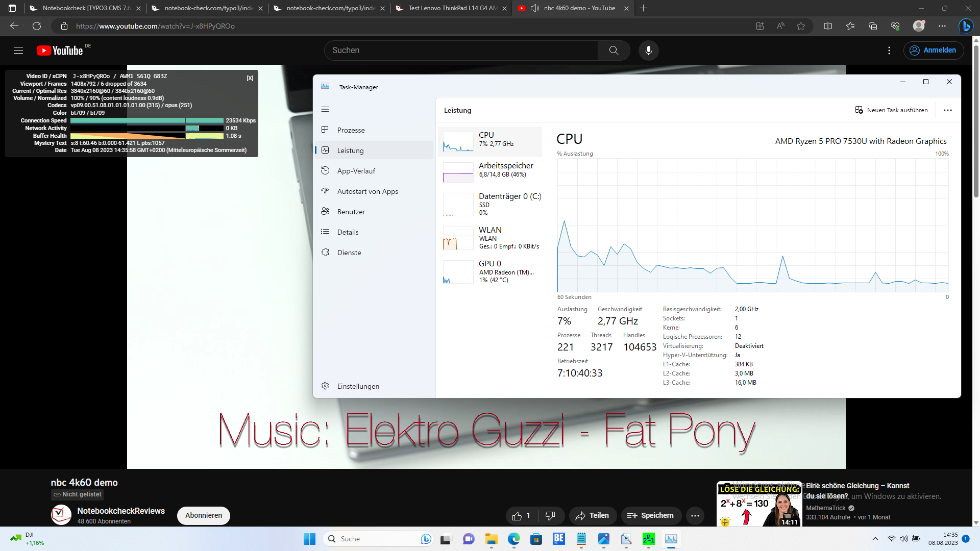
Task: Close the stats for nerds overlay
Action: pyautogui.click(x=250, y=78)
